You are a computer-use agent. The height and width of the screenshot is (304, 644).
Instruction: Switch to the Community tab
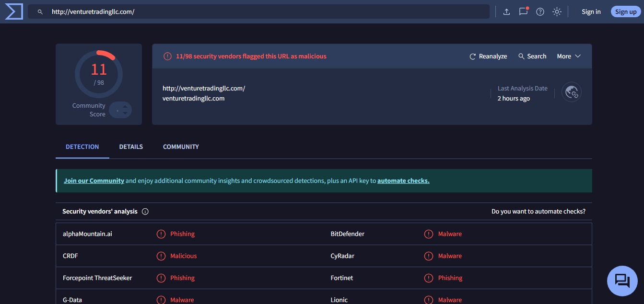tap(181, 147)
